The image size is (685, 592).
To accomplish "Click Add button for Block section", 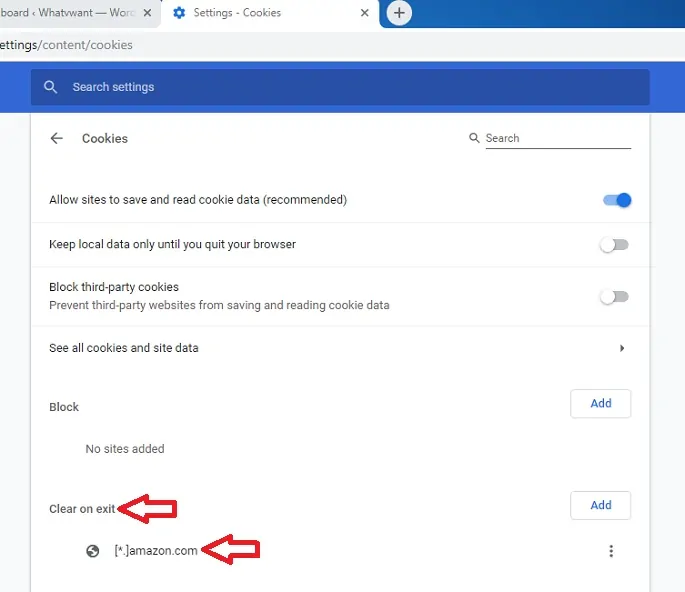I will coord(600,403).
